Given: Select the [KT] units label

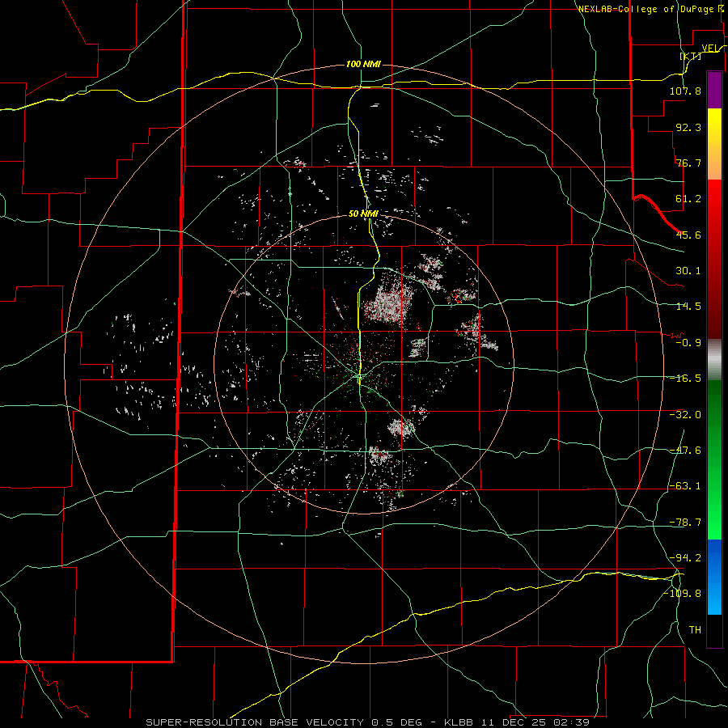Looking at the screenshot, I should 691,56.
